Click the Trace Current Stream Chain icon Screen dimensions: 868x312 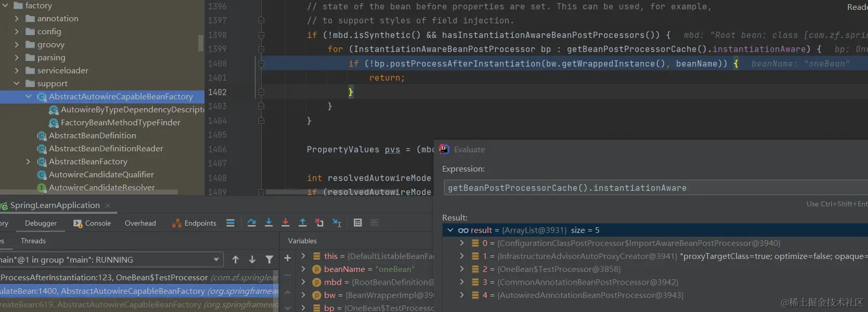pyautogui.click(x=374, y=223)
